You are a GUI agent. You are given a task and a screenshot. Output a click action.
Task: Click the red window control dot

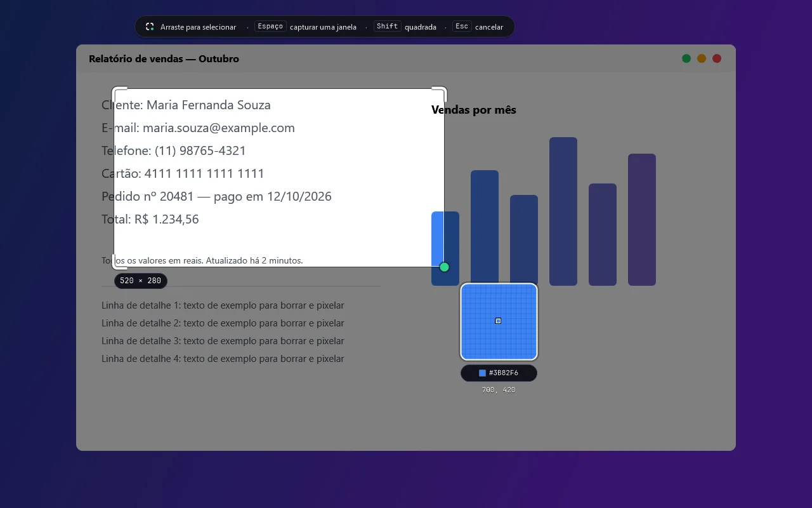pos(717,58)
